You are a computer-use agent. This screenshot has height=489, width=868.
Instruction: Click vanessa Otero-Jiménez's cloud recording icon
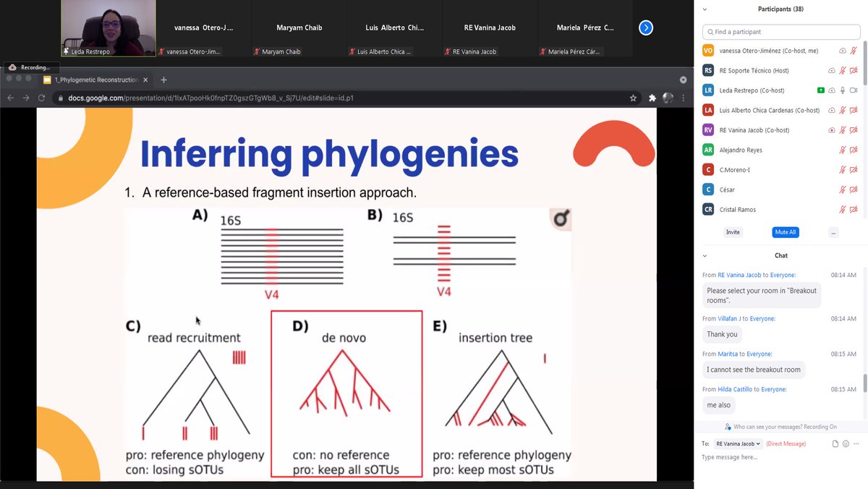(843, 51)
